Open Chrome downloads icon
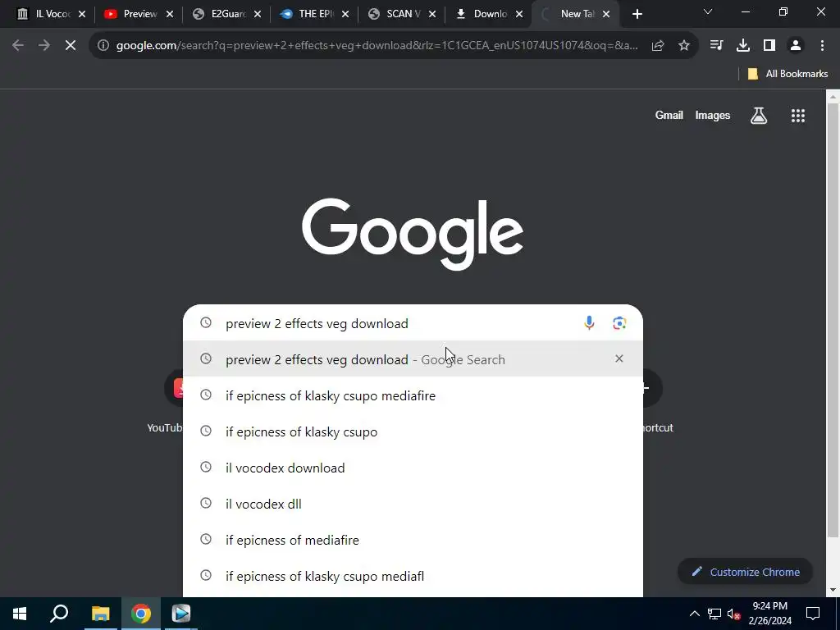Screen dimensions: 840x630 [743, 46]
